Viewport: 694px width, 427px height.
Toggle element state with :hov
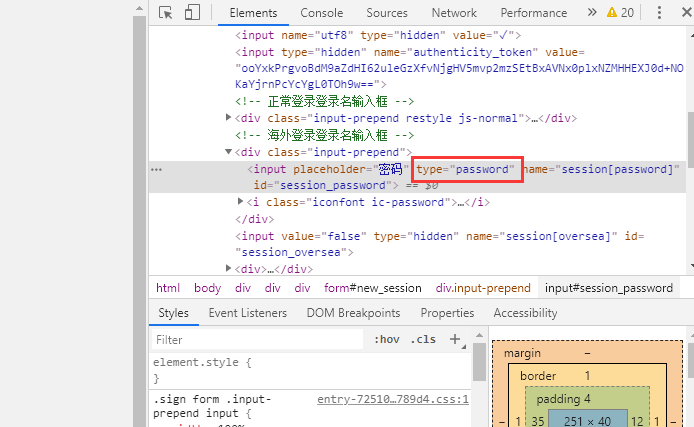click(x=386, y=339)
